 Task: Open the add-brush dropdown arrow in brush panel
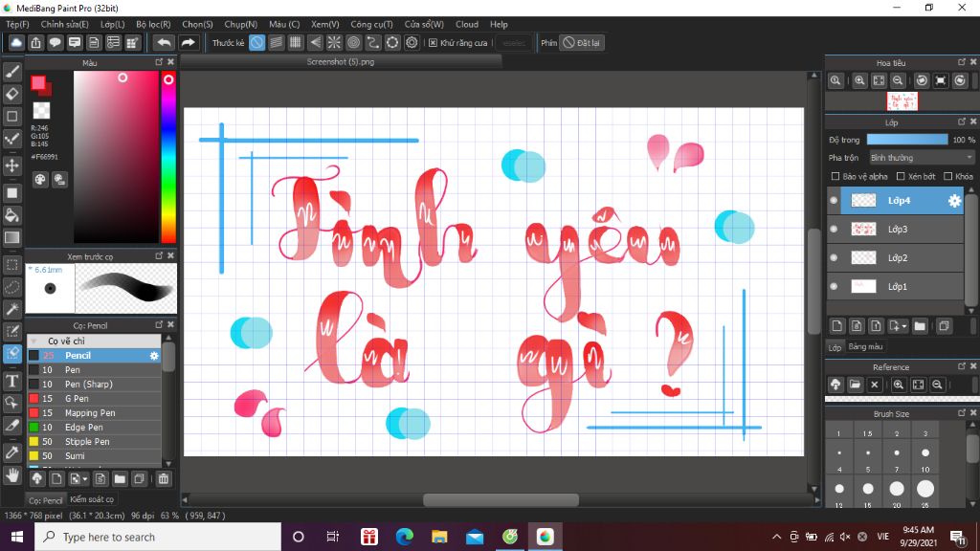click(85, 479)
